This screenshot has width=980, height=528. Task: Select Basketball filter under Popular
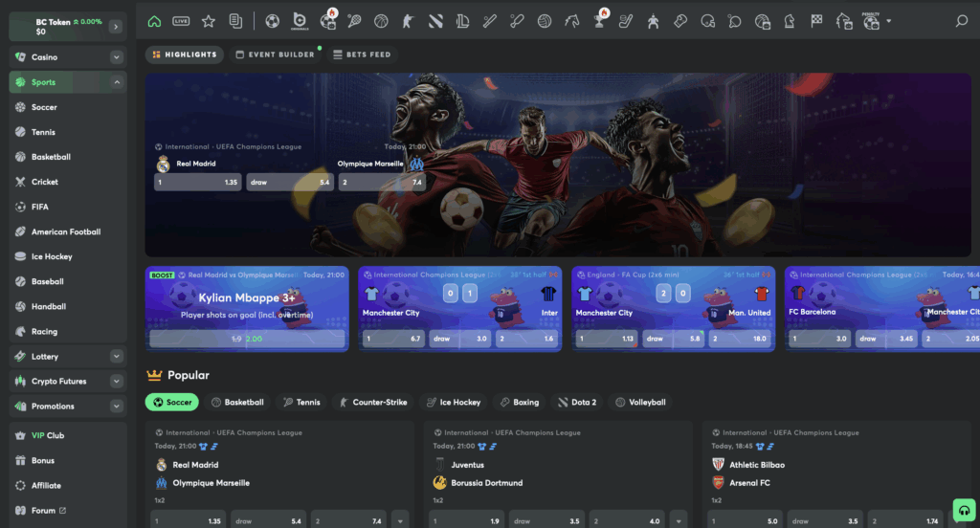pos(237,403)
